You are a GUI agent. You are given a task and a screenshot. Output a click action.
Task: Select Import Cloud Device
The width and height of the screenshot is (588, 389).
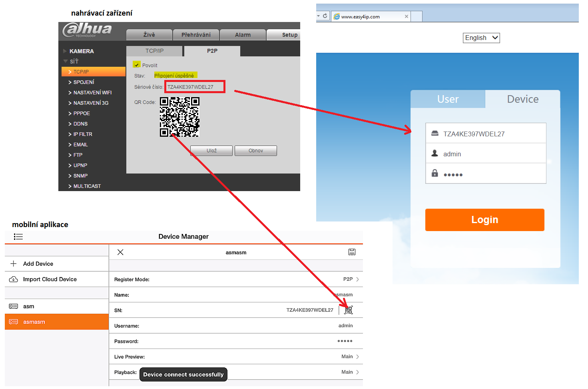57,279
